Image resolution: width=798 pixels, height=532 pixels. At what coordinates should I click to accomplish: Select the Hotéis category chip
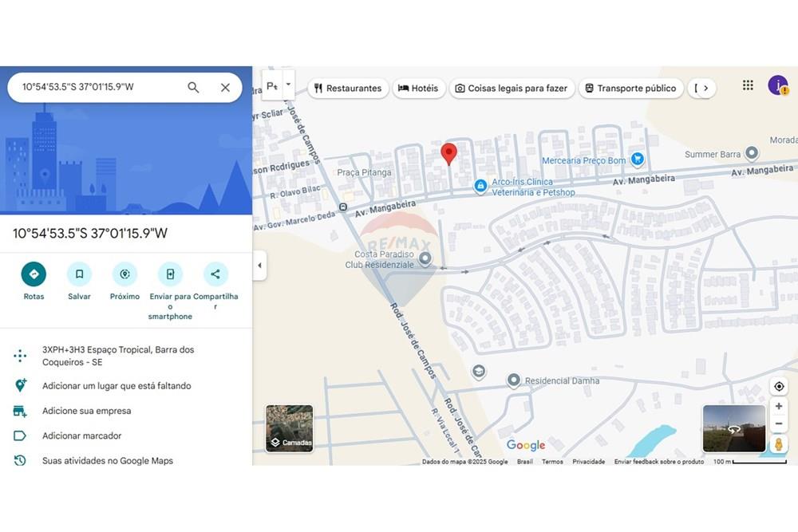click(x=418, y=89)
